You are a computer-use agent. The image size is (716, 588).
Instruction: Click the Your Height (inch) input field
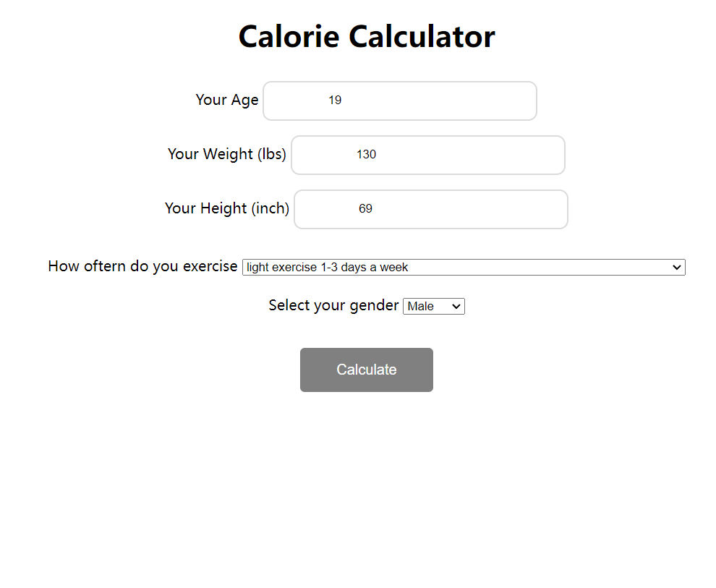pyautogui.click(x=430, y=209)
